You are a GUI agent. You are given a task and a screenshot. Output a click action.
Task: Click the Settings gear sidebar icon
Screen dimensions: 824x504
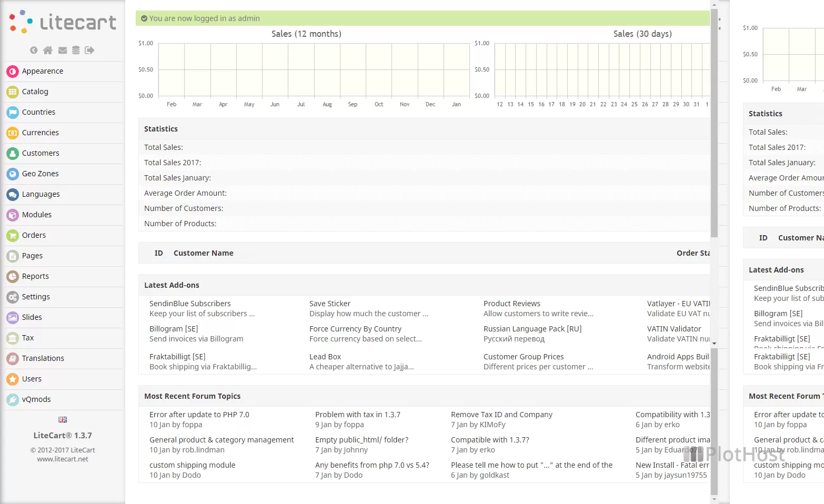pos(13,297)
